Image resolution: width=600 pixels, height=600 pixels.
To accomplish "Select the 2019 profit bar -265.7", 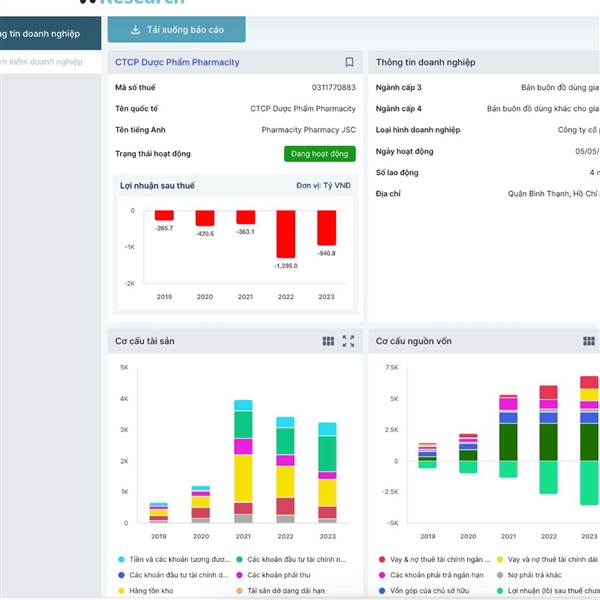I will 164,215.
